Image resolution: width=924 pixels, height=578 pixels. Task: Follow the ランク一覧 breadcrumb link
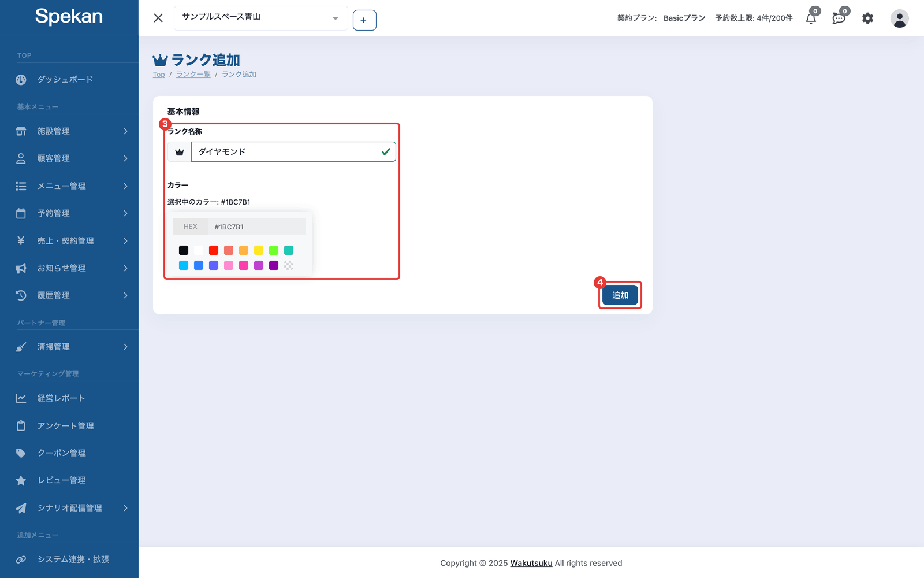193,75
